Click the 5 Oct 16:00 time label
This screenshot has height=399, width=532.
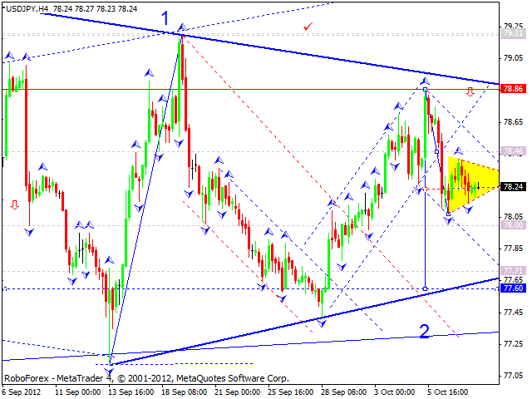tap(448, 392)
